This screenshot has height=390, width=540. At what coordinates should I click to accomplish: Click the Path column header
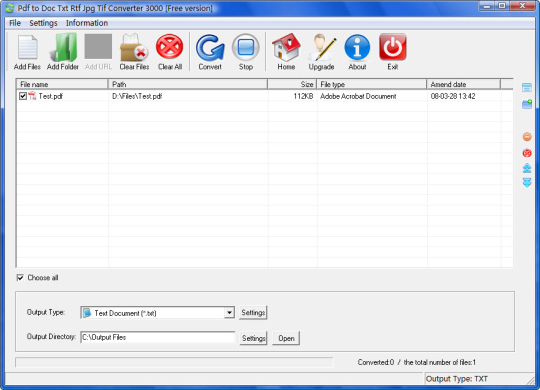coord(188,84)
